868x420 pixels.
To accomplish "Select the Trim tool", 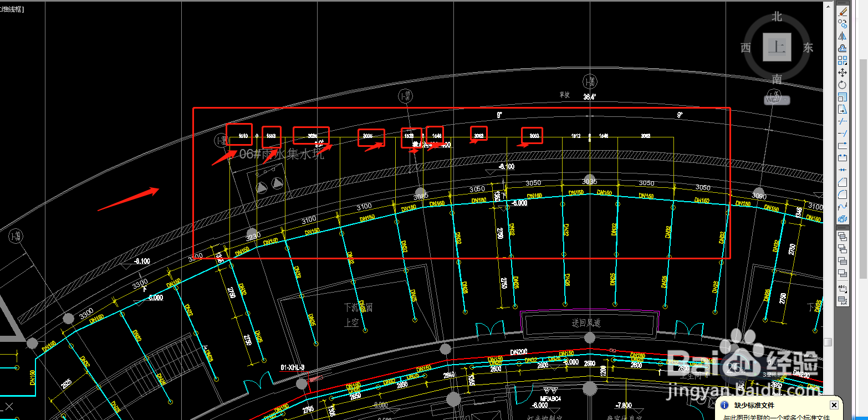I will click(x=843, y=121).
